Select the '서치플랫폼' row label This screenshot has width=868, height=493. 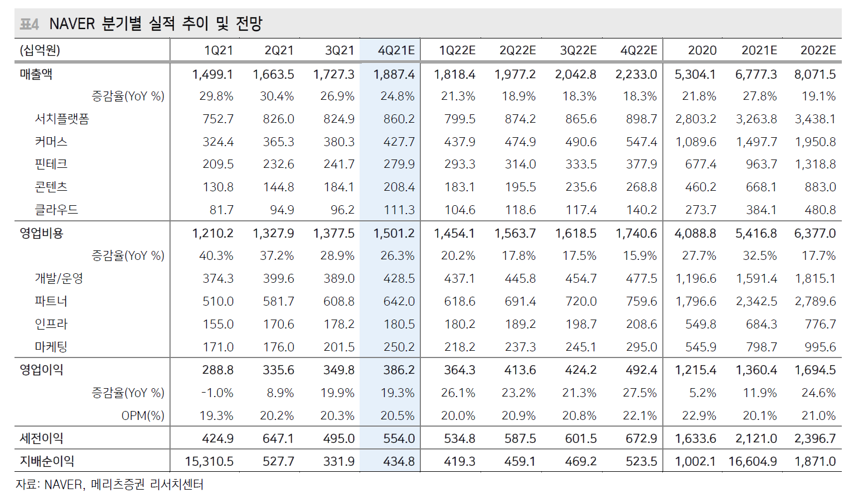(x=62, y=119)
